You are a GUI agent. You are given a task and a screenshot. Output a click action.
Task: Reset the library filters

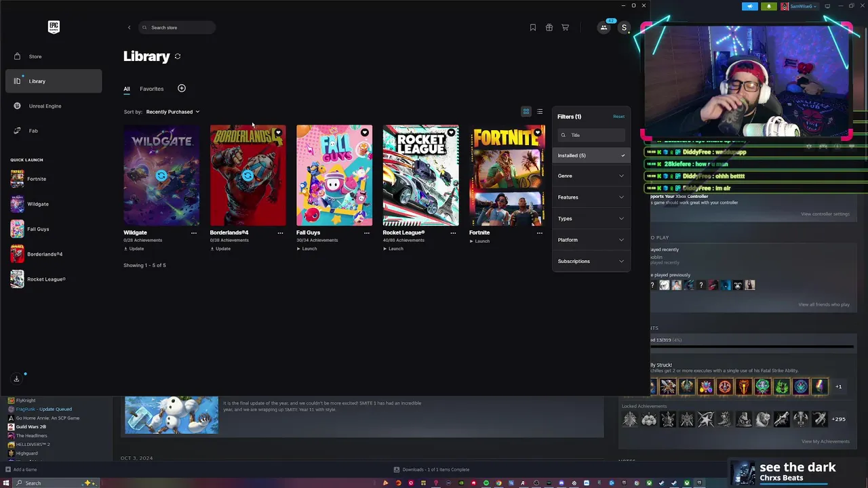(618, 117)
